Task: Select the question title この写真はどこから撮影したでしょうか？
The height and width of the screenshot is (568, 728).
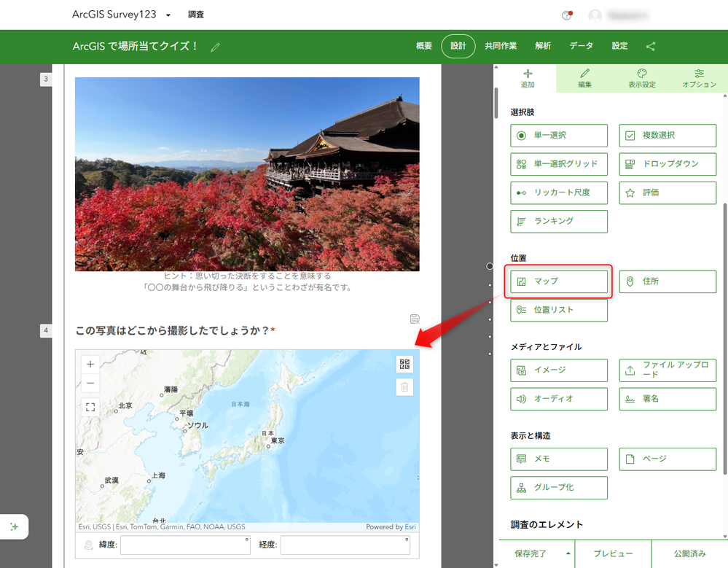Action: 172,331
